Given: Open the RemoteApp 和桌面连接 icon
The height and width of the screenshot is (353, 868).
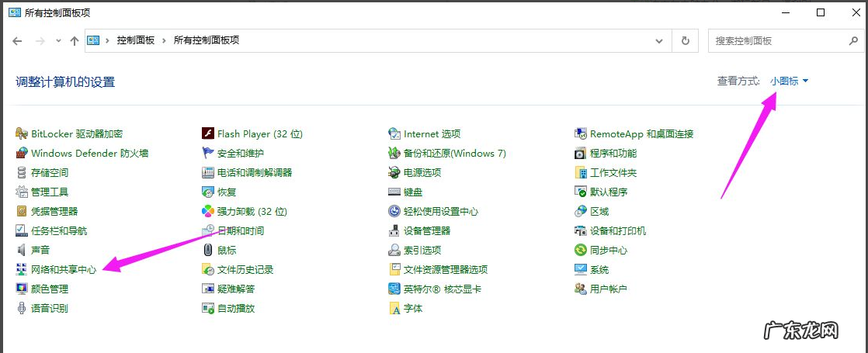Looking at the screenshot, I should [580, 134].
